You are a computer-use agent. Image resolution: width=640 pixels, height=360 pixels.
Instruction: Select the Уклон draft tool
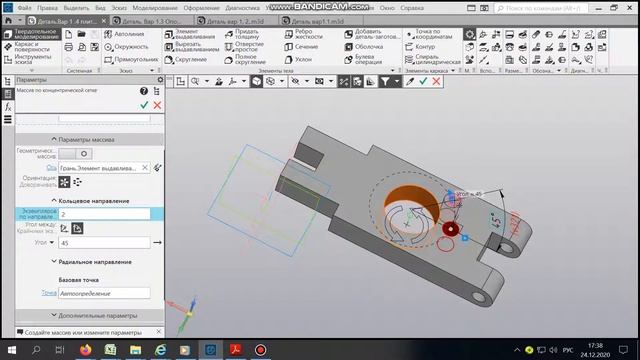(x=298, y=60)
